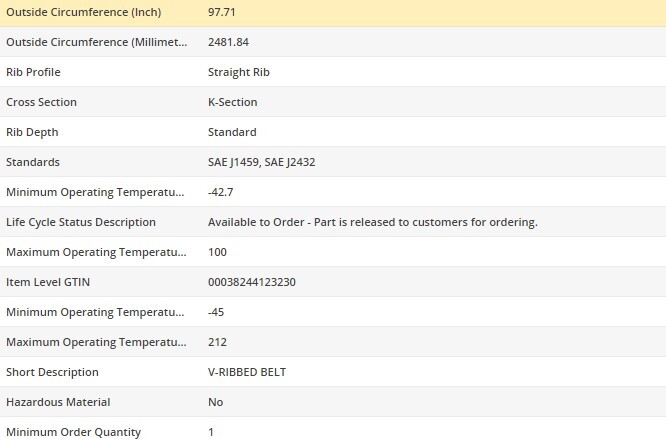This screenshot has height=441, width=666.
Task: Click the Standards row label
Action: click(x=33, y=162)
